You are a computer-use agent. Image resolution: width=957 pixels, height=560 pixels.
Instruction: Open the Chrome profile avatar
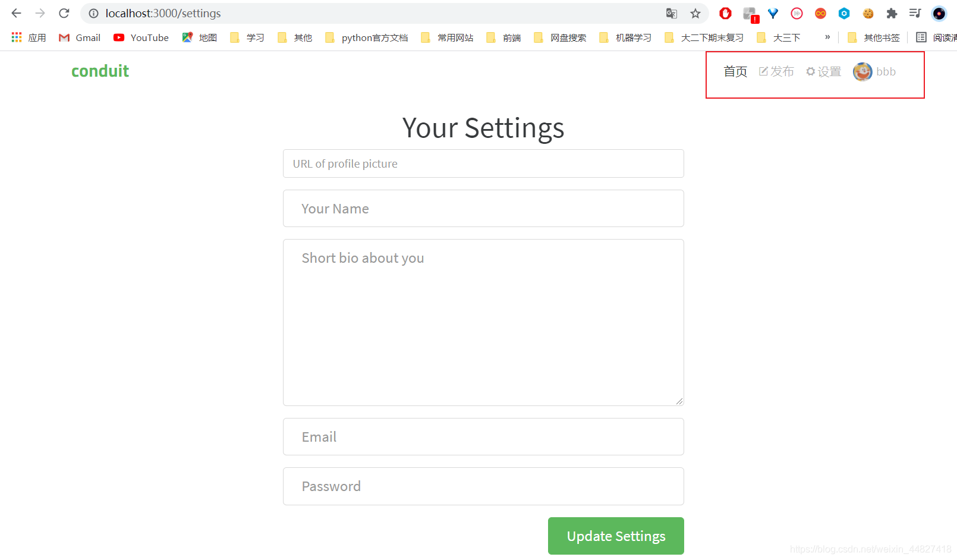tap(939, 13)
